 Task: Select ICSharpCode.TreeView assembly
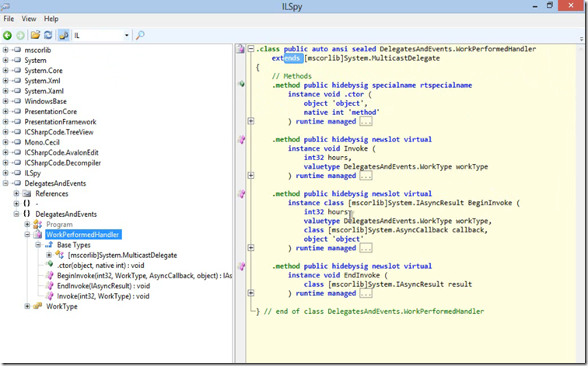point(59,132)
